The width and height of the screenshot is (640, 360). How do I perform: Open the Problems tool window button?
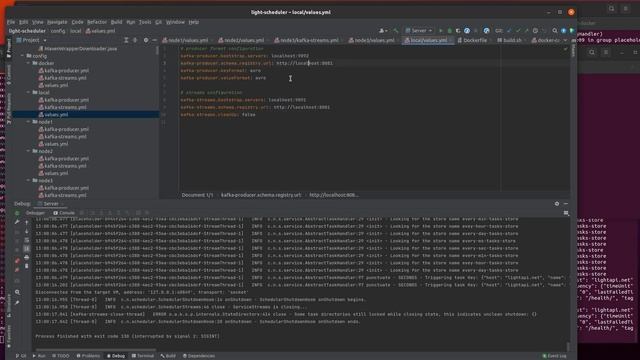pos(88,356)
